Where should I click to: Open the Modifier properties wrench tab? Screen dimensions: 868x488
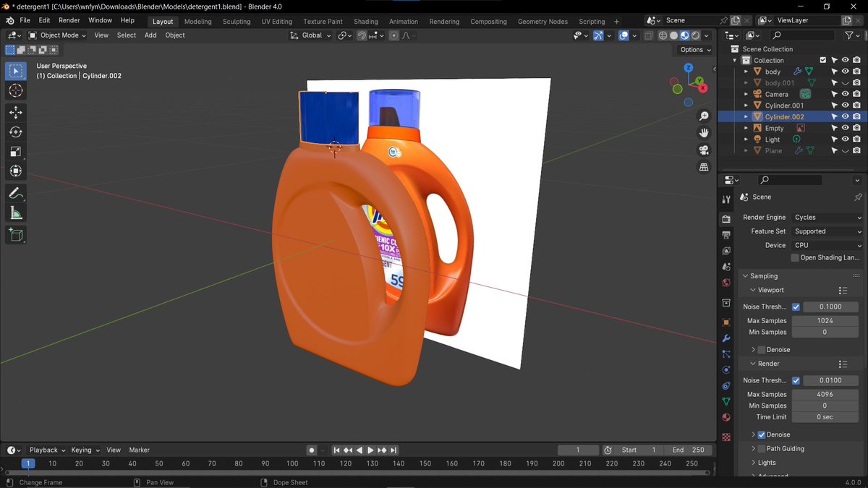[x=726, y=338]
